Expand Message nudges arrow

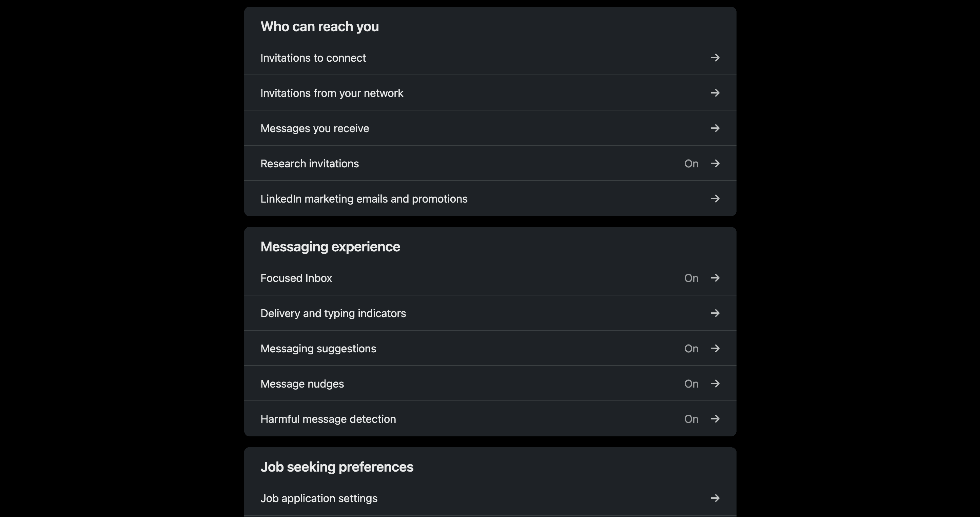(x=715, y=384)
